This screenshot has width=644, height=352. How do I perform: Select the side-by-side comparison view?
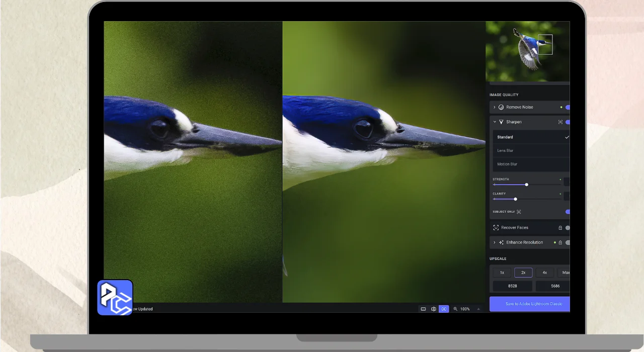point(444,309)
